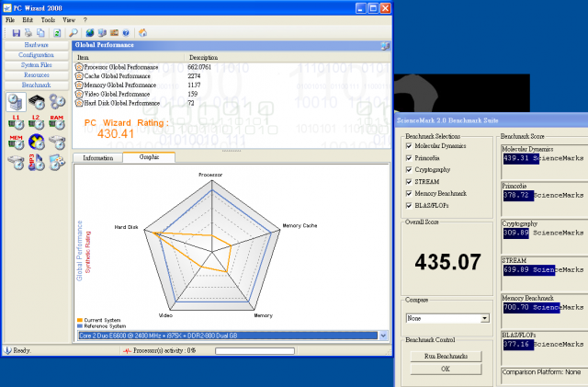This screenshot has height=387, width=588.
Task: Open the Tools menu
Action: 48,20
